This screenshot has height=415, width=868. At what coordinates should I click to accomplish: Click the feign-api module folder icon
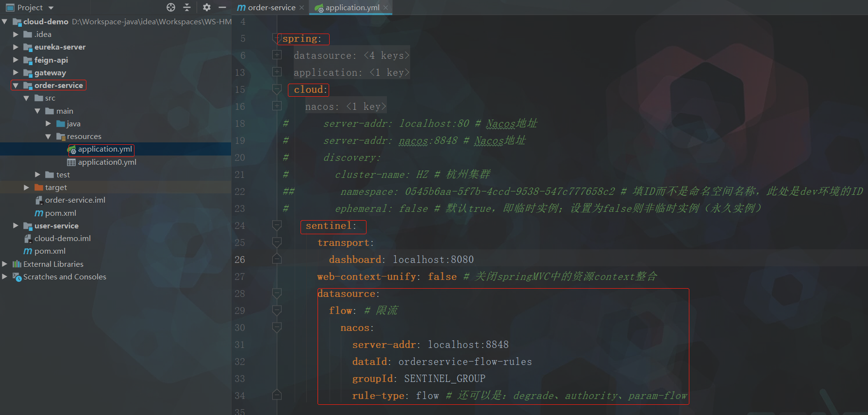coord(28,60)
